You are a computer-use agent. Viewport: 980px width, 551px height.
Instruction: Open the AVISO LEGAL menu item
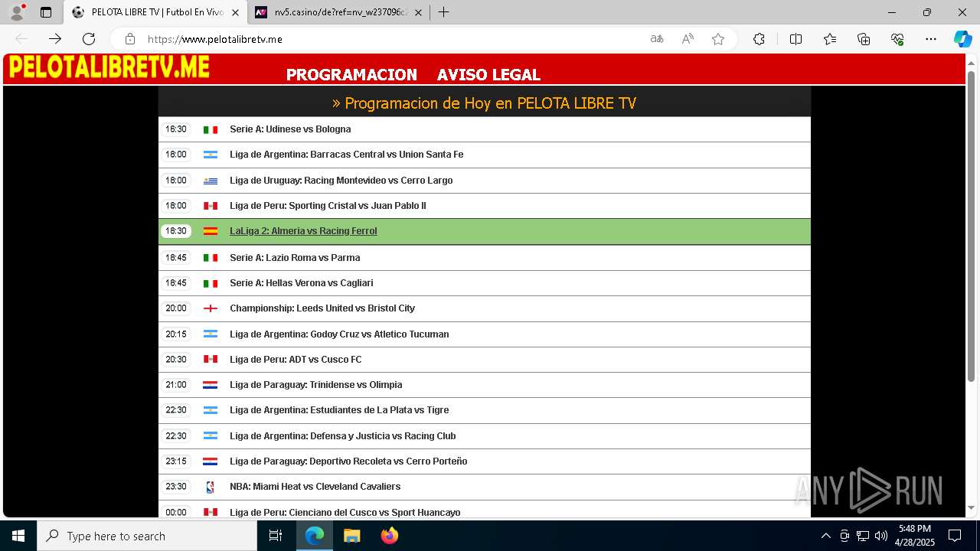[488, 74]
